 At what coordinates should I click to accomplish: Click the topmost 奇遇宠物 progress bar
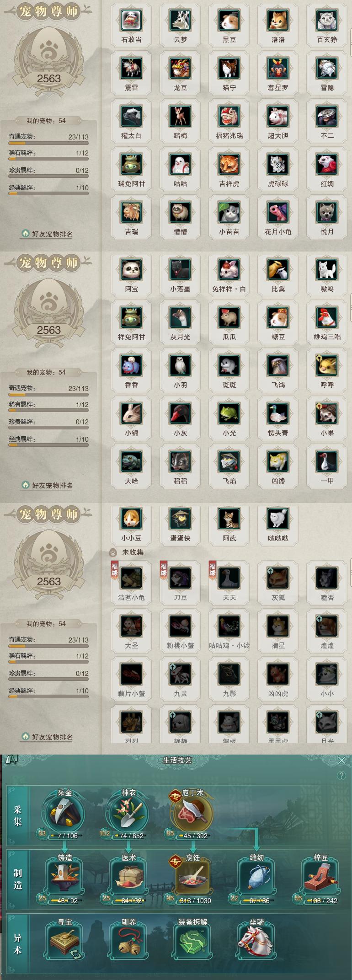[48, 143]
